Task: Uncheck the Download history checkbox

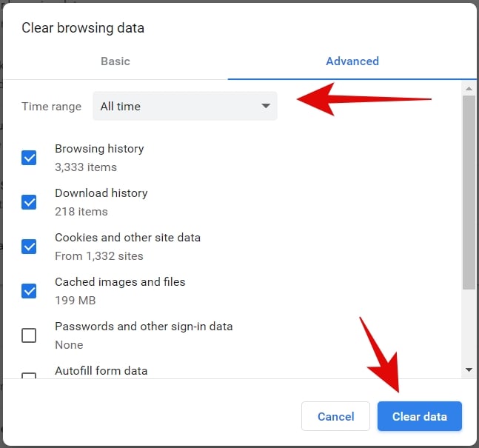Action: pyautogui.click(x=29, y=202)
